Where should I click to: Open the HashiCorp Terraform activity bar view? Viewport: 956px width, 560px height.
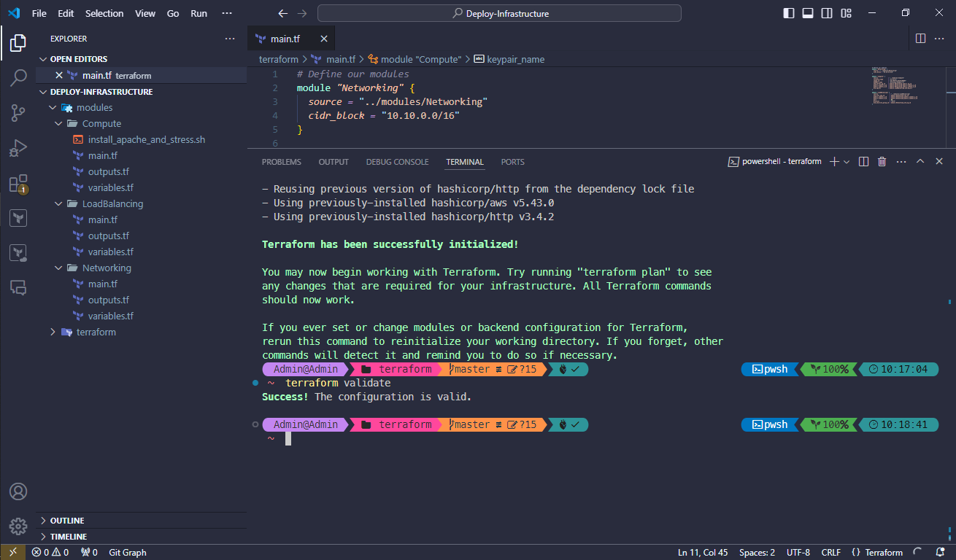(x=18, y=217)
